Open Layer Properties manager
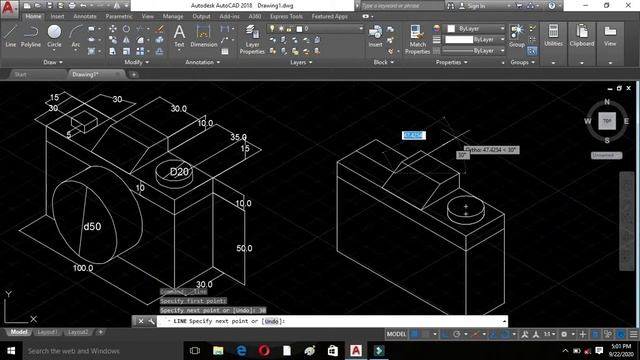The height and width of the screenshot is (360, 640). tap(252, 40)
